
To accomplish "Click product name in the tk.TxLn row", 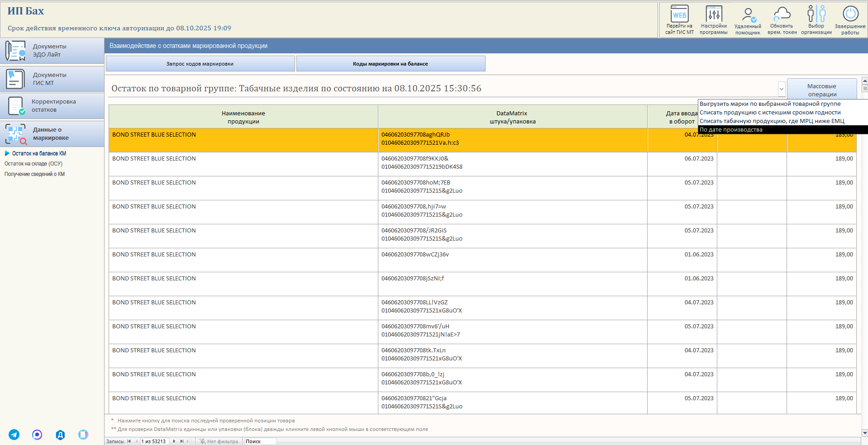I will click(154, 350).
